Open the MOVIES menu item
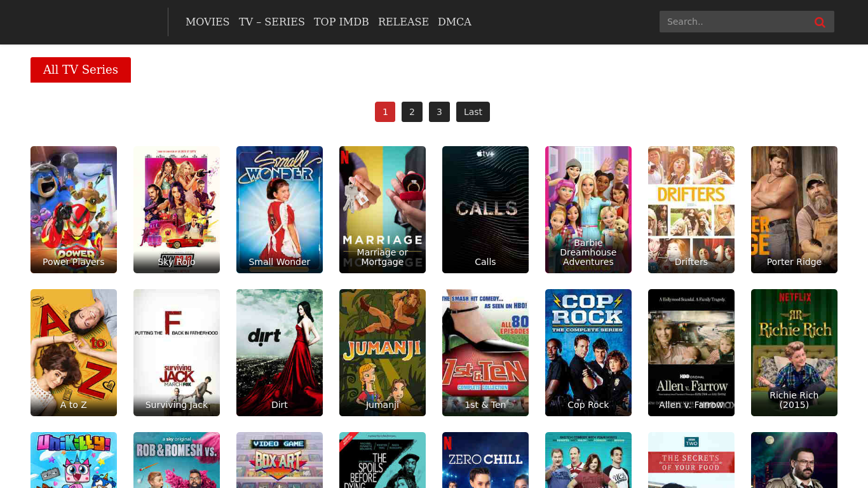Viewport: 868px width, 488px height. coord(207,22)
